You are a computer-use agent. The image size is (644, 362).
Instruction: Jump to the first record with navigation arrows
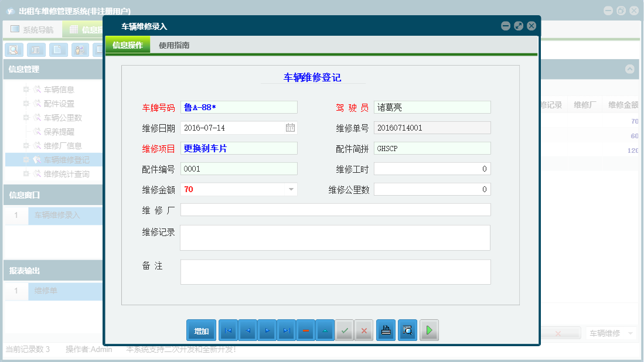(228, 330)
